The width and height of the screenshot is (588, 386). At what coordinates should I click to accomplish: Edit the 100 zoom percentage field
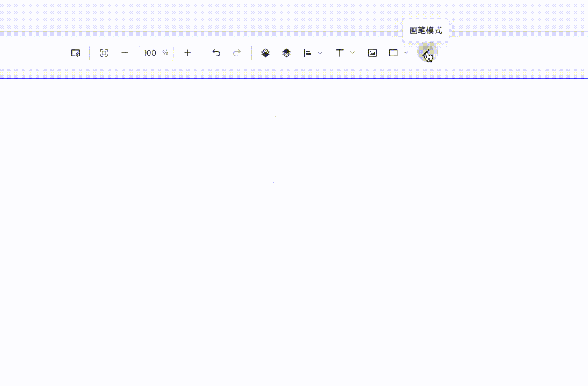(156, 53)
